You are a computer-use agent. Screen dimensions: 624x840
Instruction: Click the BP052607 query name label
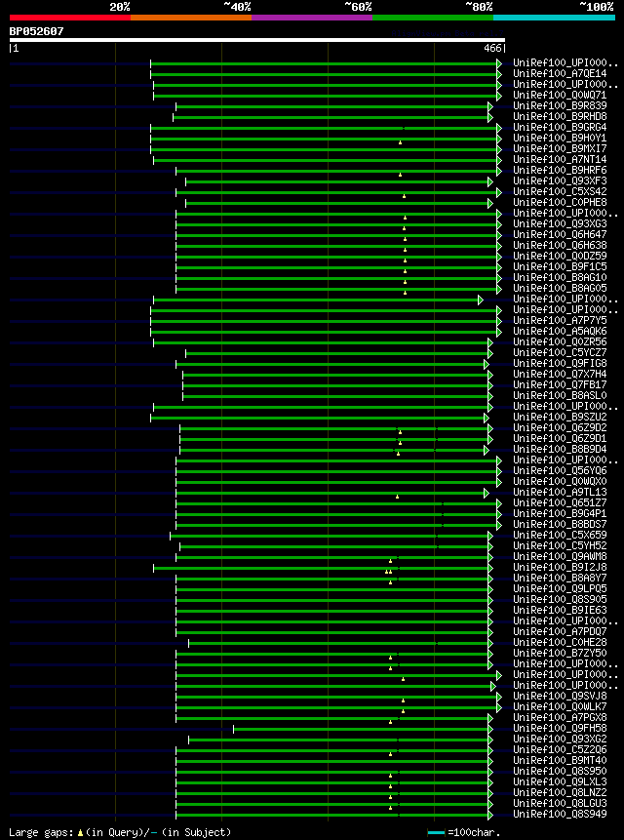[x=36, y=31]
